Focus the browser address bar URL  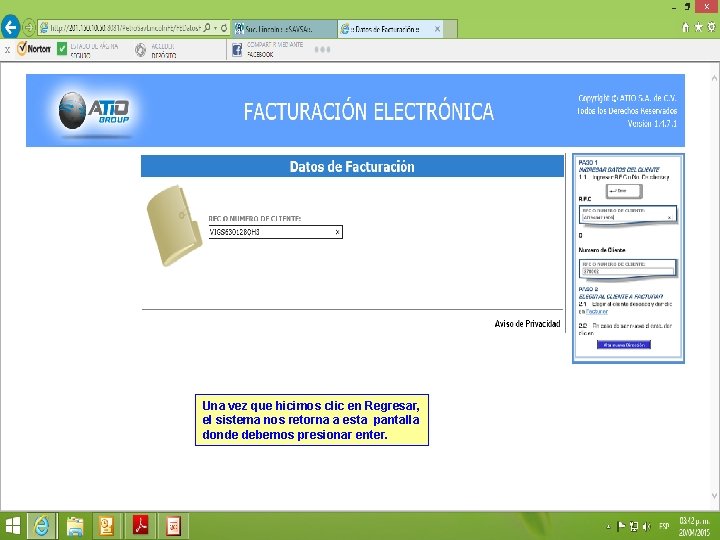(124, 28)
